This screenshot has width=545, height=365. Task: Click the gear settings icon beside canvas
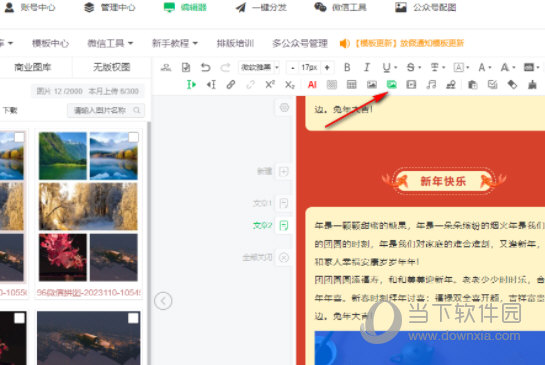click(x=284, y=107)
